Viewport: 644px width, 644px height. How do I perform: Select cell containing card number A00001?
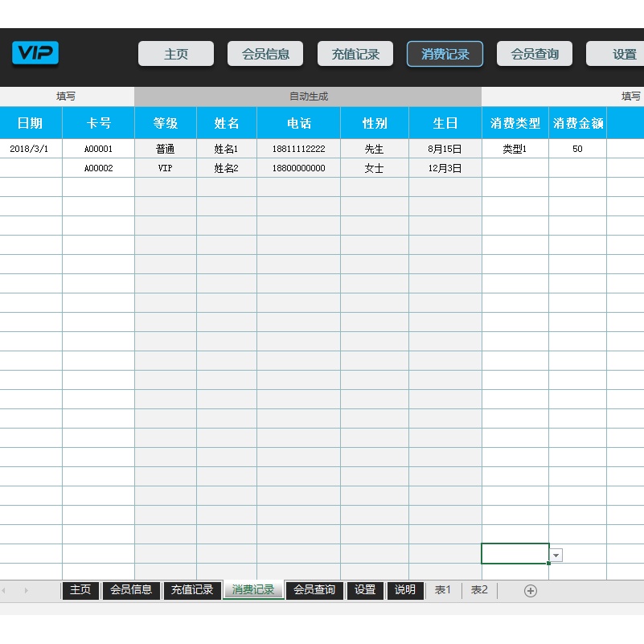click(98, 150)
